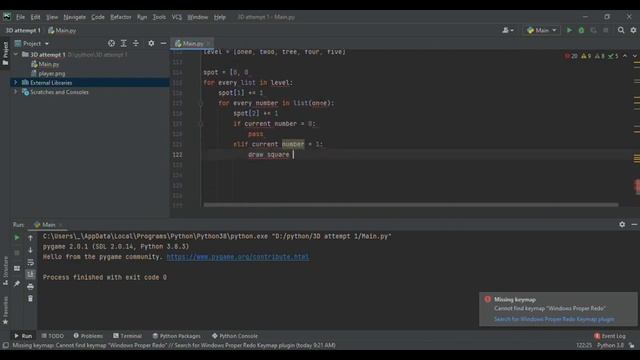Open the Python Packages tool window
640x360 pixels.
pyautogui.click(x=176, y=336)
